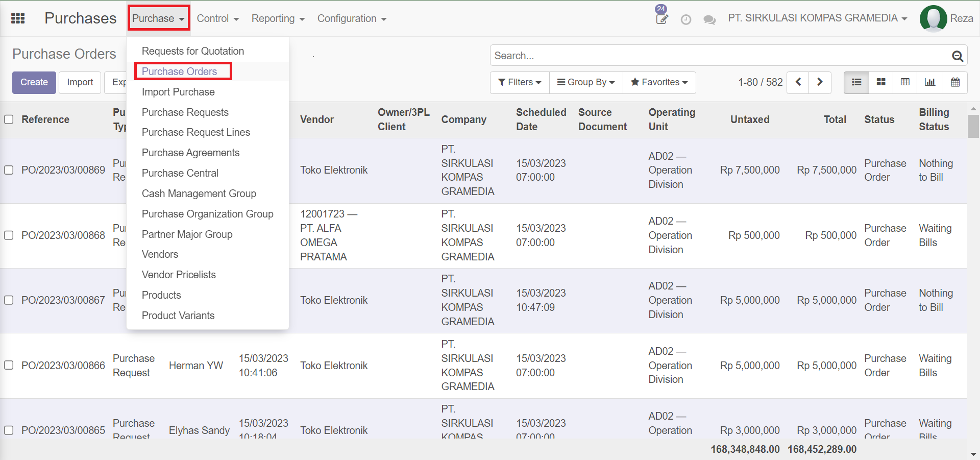Expand the Favorites dropdown
Screen dimensions: 980x460
point(659,82)
